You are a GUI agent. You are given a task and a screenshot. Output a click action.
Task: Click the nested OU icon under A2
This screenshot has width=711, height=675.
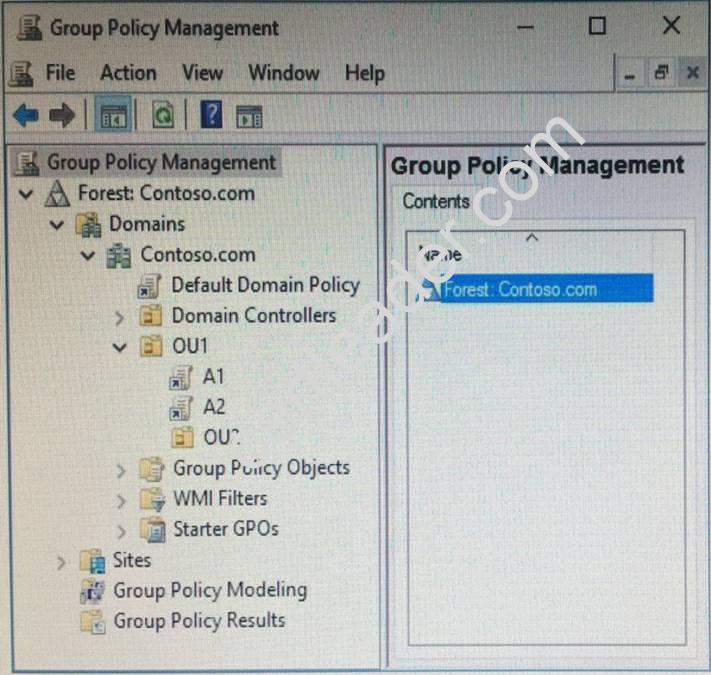(x=182, y=437)
